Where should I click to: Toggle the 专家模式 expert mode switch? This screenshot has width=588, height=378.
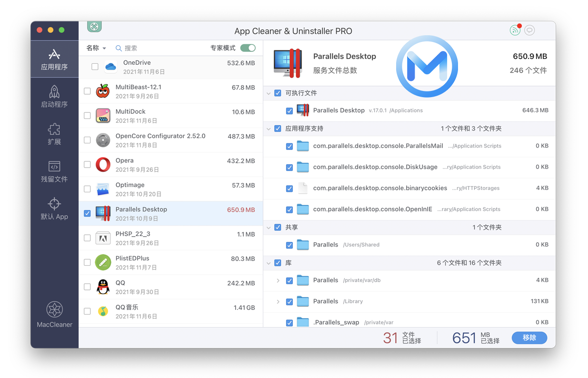pos(248,48)
